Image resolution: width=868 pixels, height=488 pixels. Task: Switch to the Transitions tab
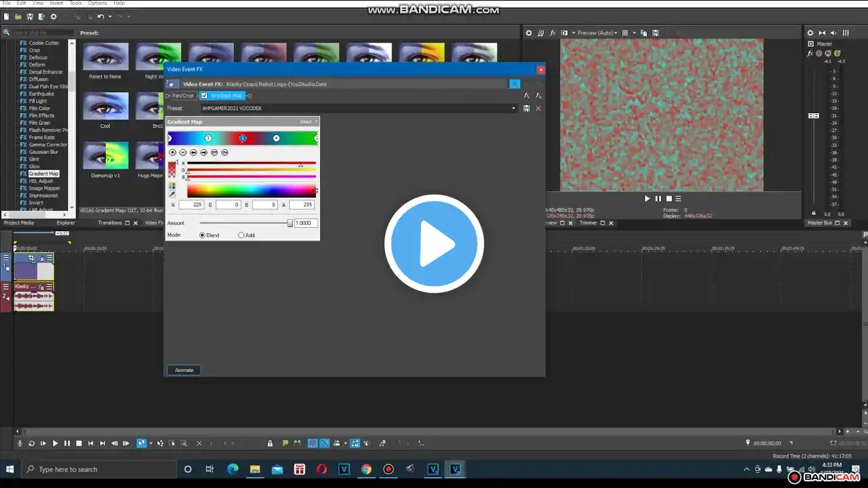[110, 223]
